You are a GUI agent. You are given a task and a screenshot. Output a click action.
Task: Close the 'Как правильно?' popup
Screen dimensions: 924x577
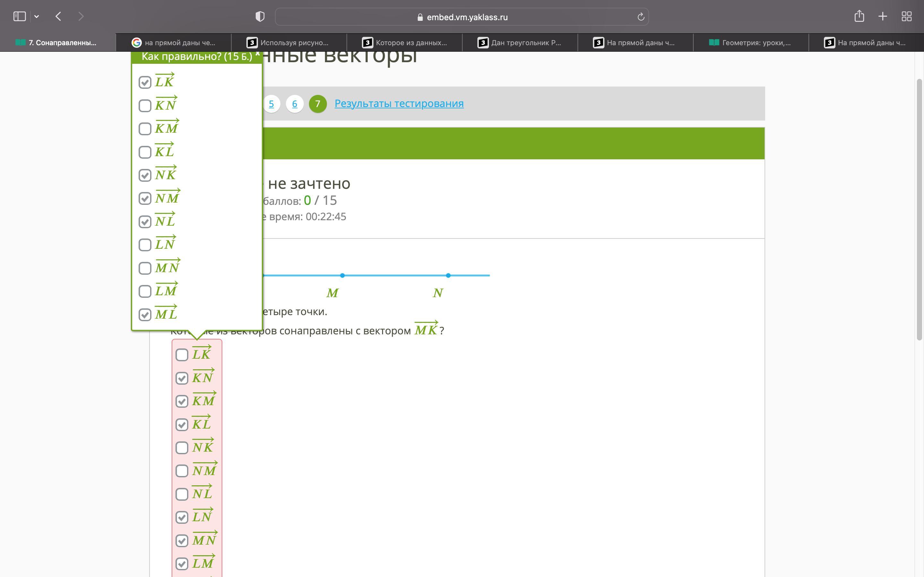(258, 54)
